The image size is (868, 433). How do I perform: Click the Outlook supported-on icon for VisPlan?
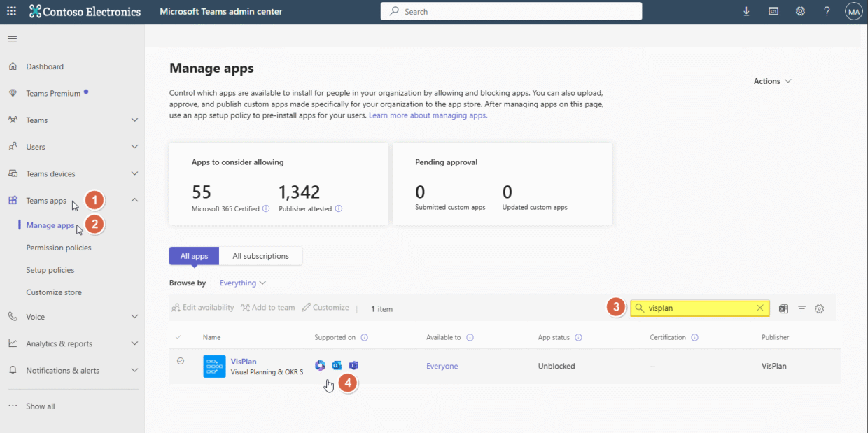click(337, 365)
